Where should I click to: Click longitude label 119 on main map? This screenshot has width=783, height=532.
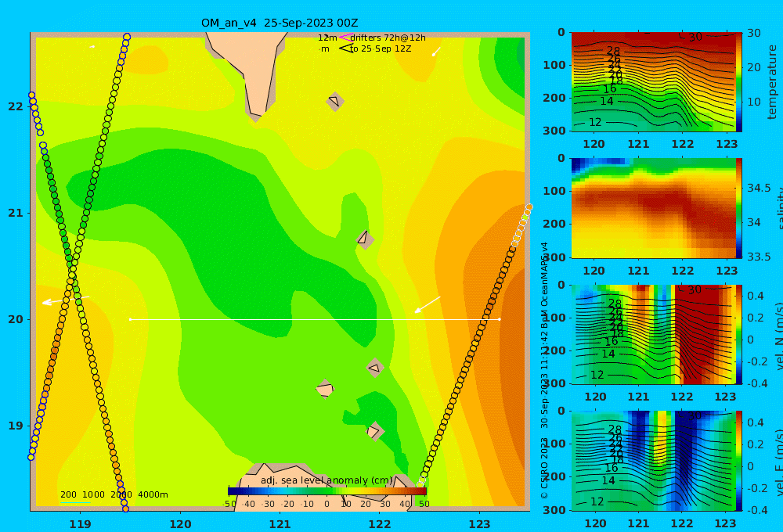(x=81, y=524)
